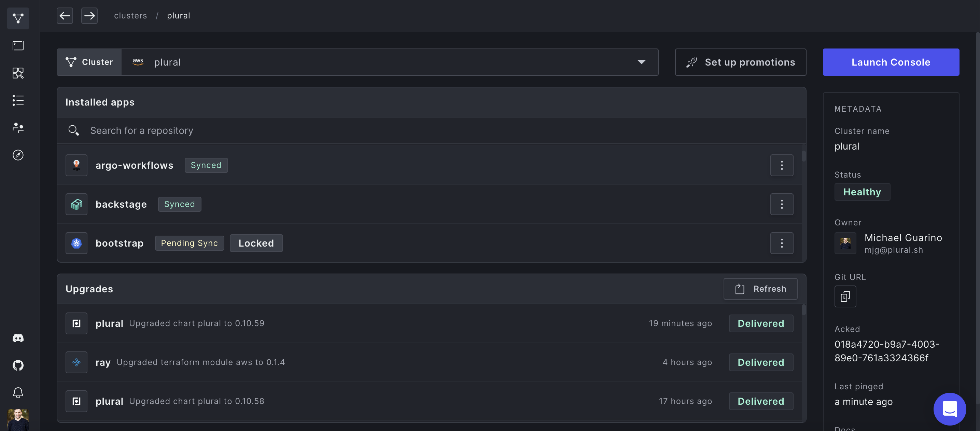
Task: Open the argo-workflows more options menu
Action: [x=781, y=165]
